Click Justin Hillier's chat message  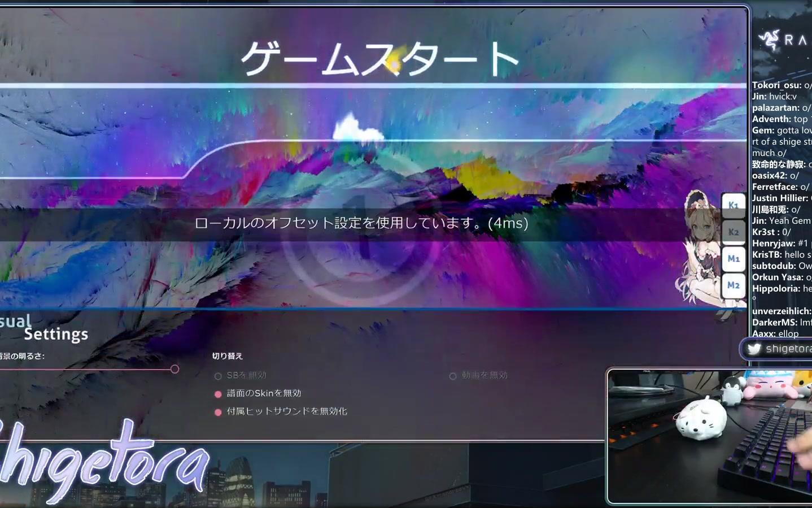[x=782, y=198]
